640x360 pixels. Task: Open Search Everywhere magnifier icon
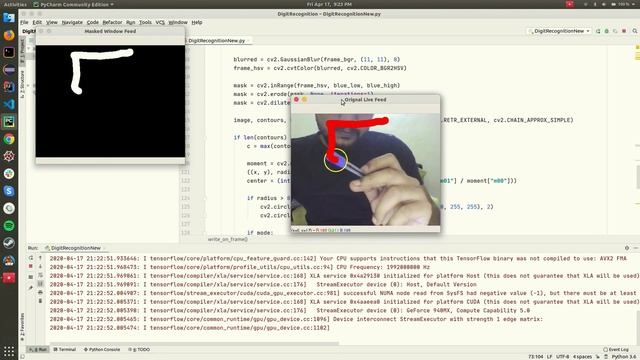click(635, 31)
